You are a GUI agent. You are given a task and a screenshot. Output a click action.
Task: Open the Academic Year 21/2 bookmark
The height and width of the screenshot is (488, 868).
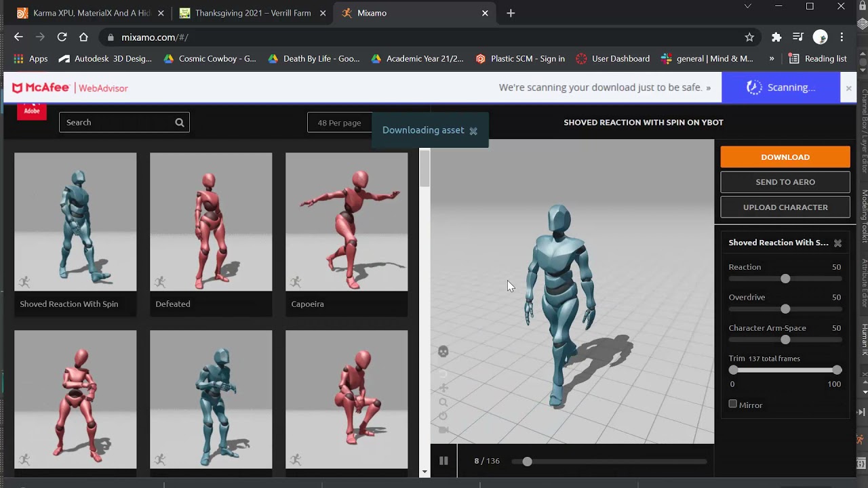click(417, 59)
